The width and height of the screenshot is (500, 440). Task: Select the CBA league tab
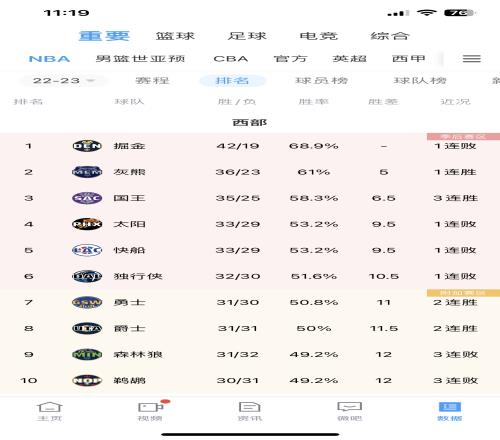(x=231, y=59)
